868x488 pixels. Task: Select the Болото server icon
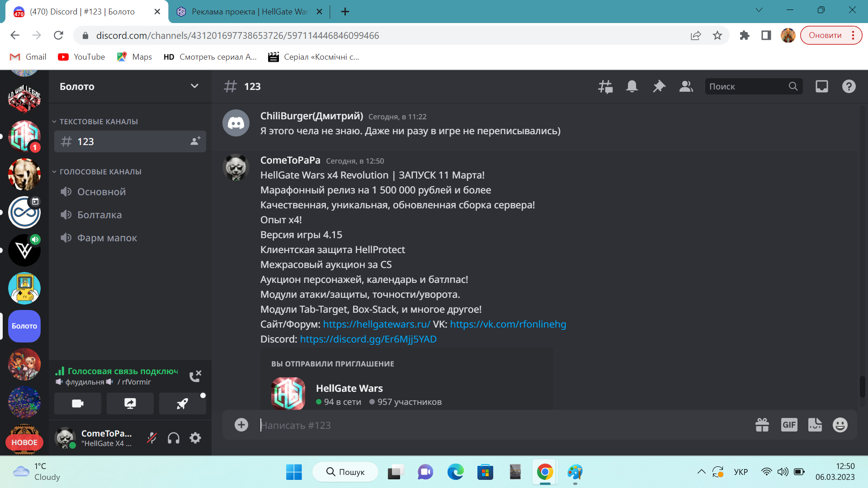tap(24, 326)
